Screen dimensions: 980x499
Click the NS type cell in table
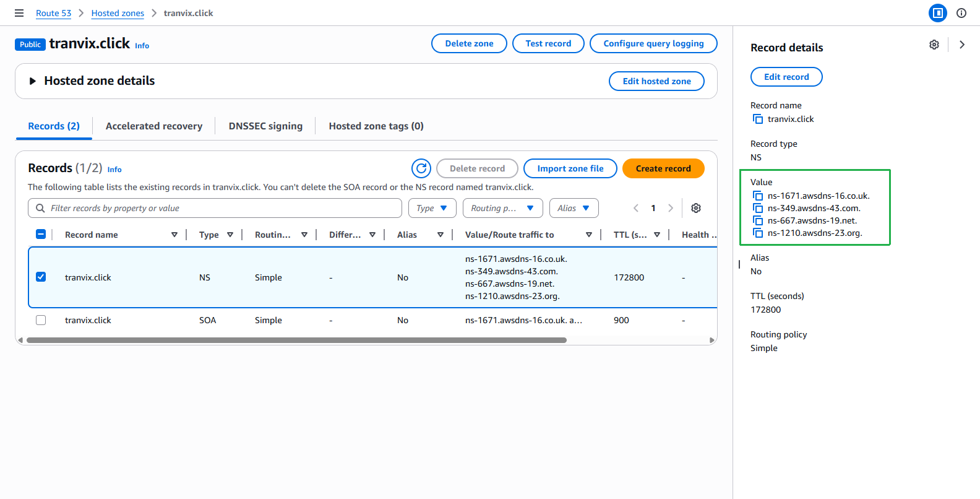[x=205, y=277]
